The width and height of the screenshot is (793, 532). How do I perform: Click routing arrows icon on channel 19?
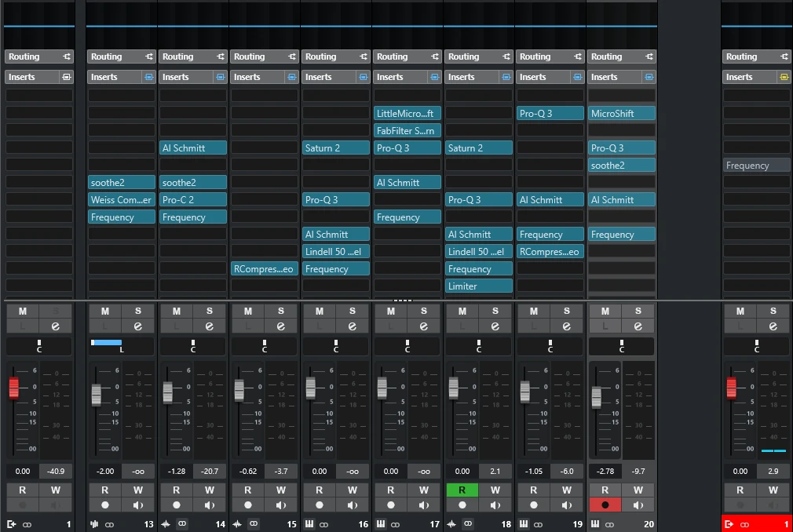[577, 56]
